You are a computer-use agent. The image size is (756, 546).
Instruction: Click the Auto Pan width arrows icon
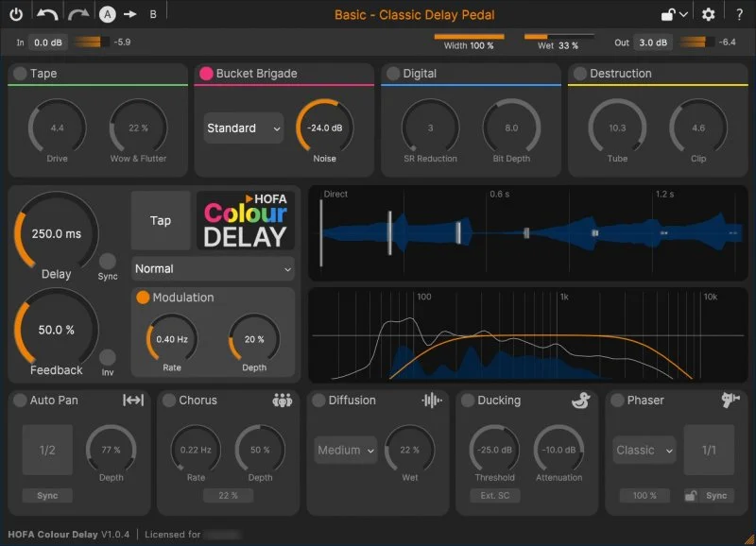[x=133, y=400]
